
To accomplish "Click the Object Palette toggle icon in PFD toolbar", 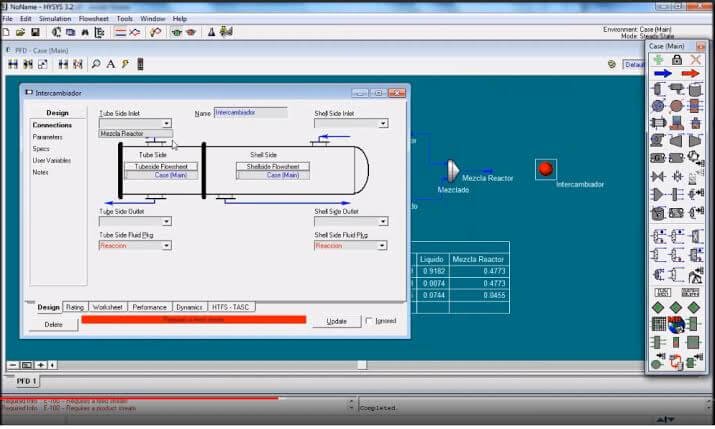I will (140, 64).
